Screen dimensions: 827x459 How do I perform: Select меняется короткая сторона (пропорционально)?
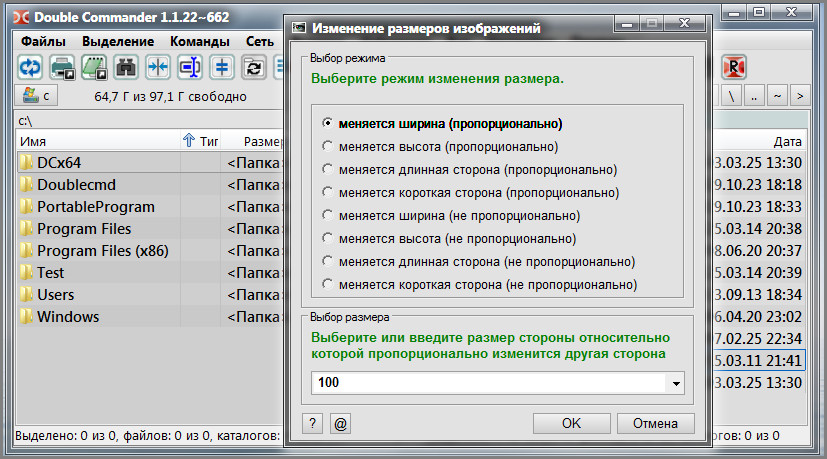coord(471,193)
